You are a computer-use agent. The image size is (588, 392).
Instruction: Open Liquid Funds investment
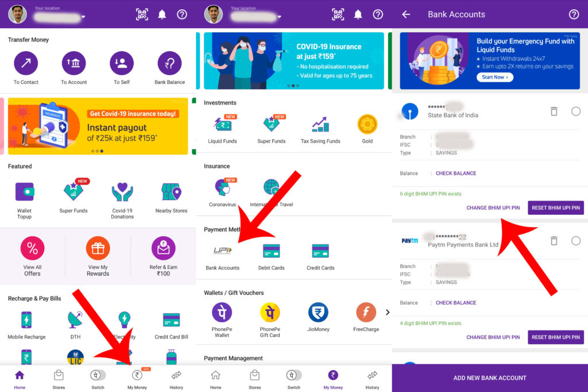pos(222,124)
